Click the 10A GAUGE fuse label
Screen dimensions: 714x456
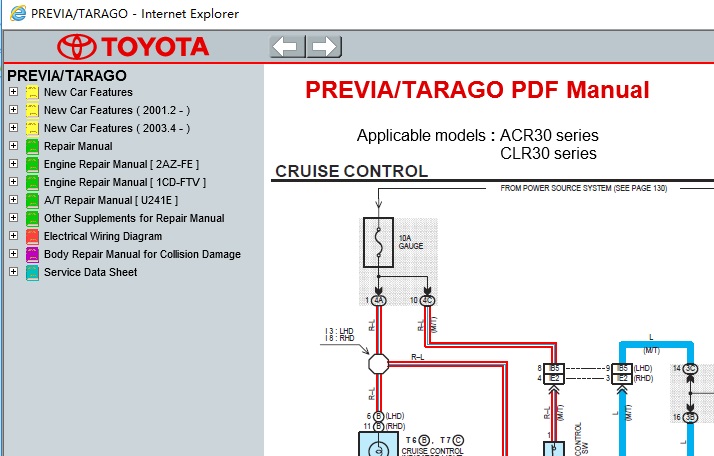pos(411,242)
